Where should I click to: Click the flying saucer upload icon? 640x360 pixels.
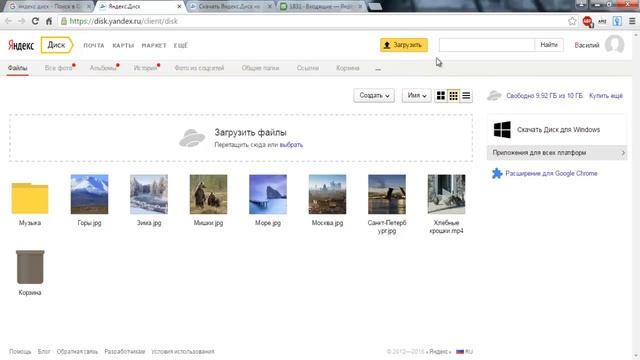(x=192, y=138)
